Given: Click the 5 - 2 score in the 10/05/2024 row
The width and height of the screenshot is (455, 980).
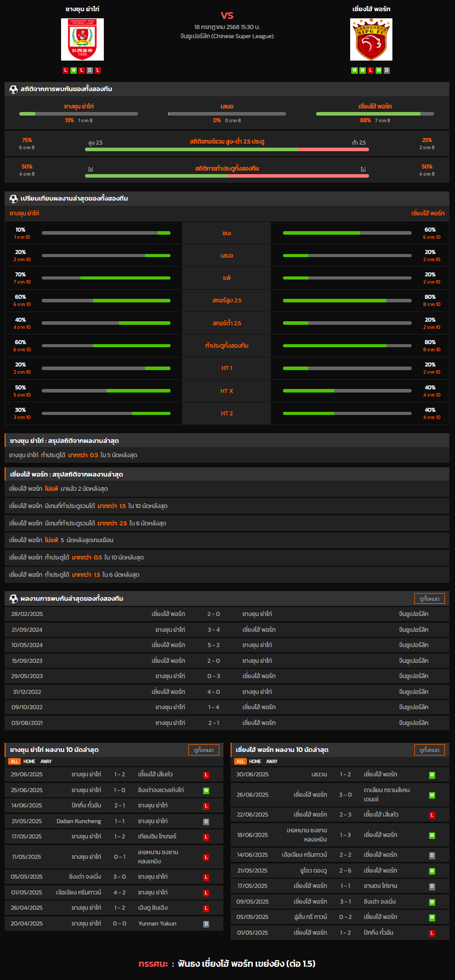Looking at the screenshot, I should tap(214, 645).
